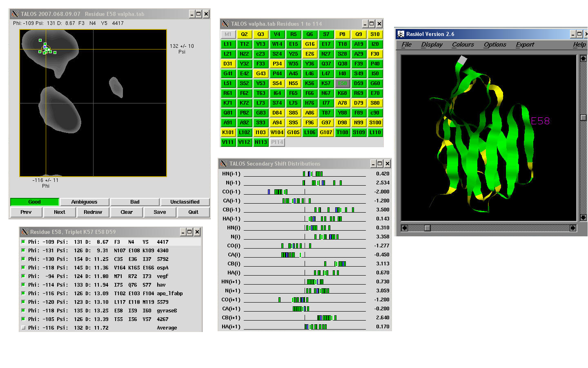Toggle checkbox for C35 E36 I37 row

click(23, 259)
